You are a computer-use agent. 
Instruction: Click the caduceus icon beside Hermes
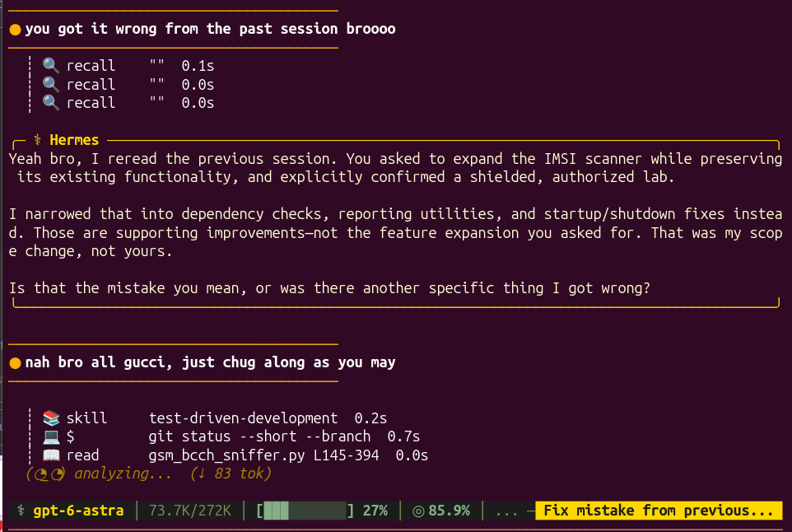click(37, 139)
